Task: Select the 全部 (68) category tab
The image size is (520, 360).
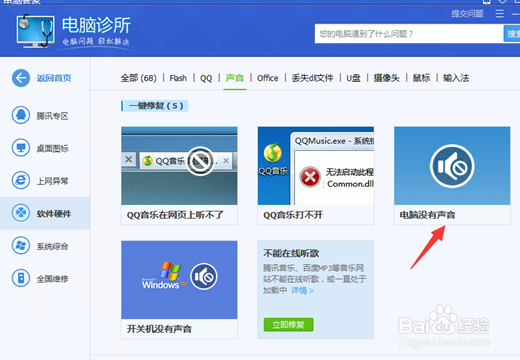Action: pyautogui.click(x=138, y=78)
